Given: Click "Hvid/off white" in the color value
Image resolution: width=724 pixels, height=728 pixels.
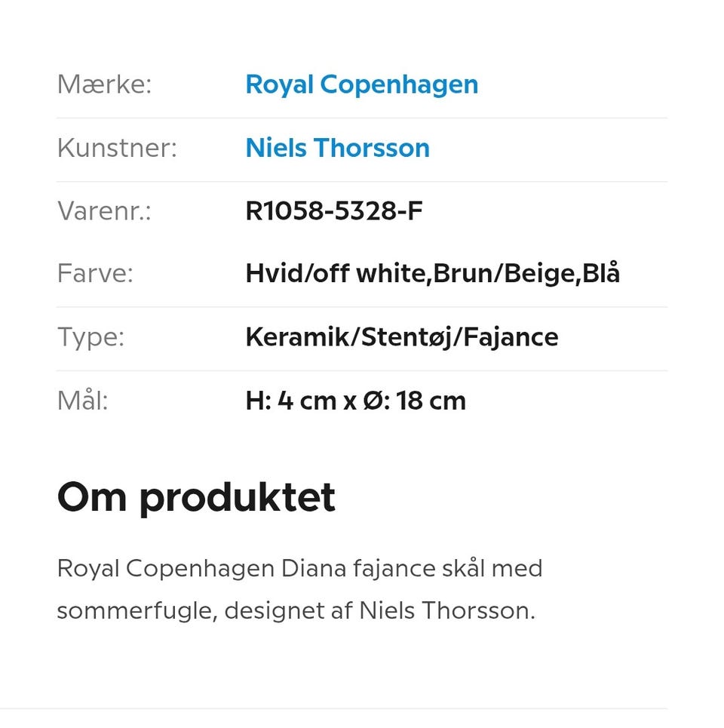Looking at the screenshot, I should (x=336, y=273).
